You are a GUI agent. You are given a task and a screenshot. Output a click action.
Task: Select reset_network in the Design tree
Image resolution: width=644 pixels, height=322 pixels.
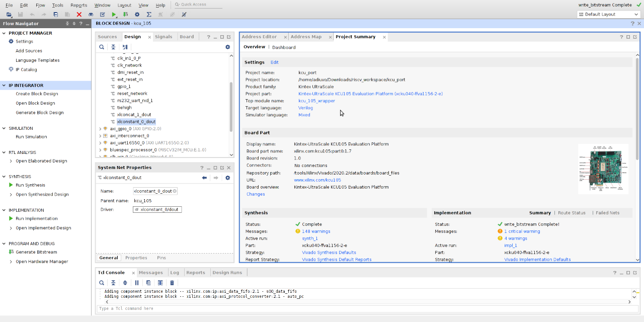coord(132,94)
